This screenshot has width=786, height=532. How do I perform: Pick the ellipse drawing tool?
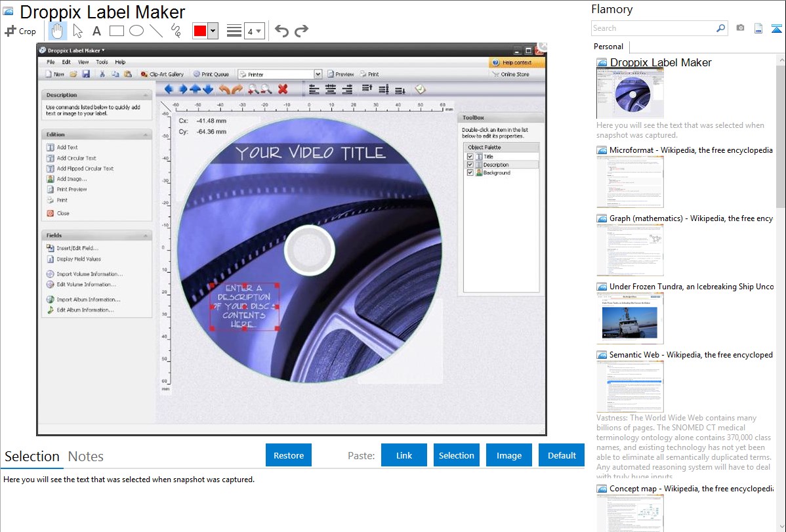coord(136,31)
